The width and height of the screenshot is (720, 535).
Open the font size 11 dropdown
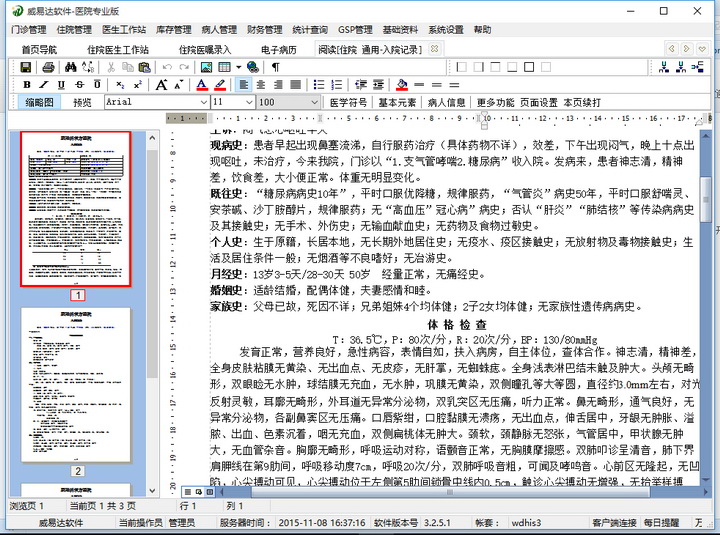click(249, 102)
